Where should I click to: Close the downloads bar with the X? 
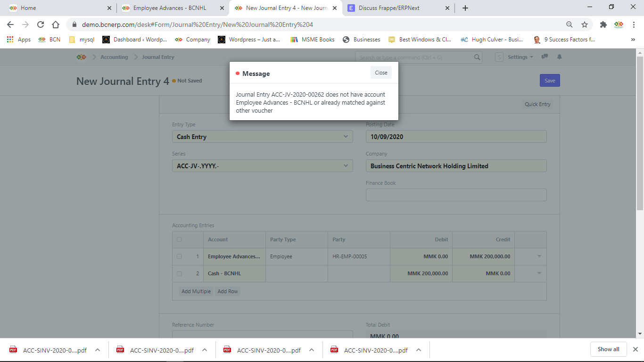click(635, 349)
